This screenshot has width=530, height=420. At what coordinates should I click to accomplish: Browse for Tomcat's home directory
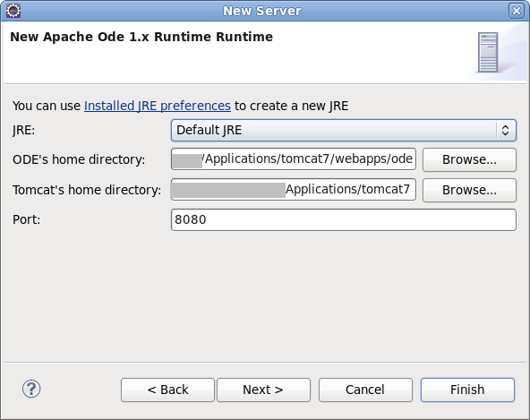click(x=469, y=190)
